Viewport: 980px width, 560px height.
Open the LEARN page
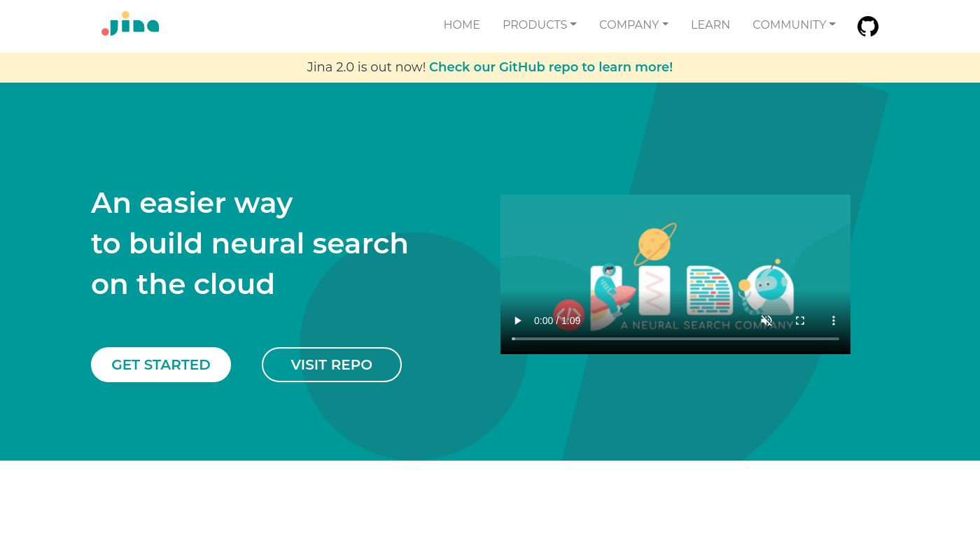pyautogui.click(x=710, y=25)
